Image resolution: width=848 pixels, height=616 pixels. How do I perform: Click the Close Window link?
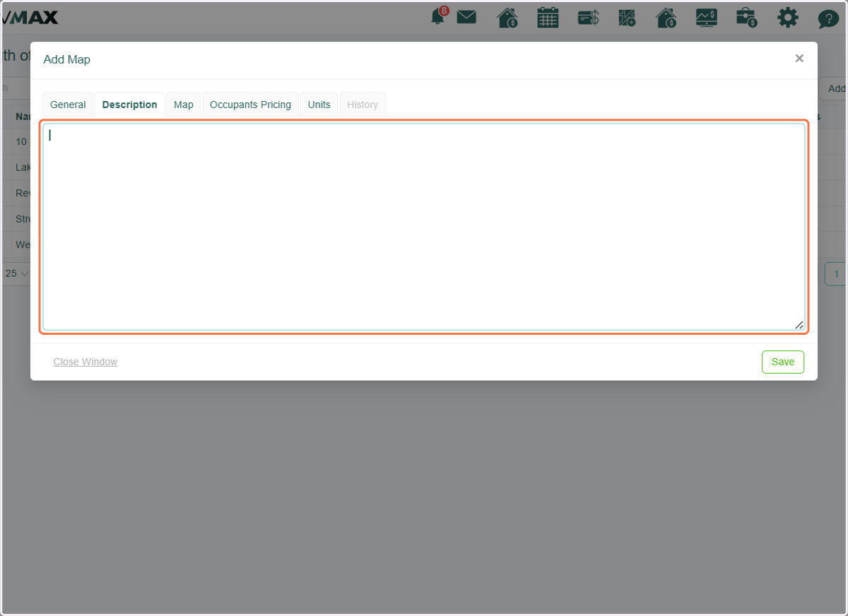pos(86,362)
